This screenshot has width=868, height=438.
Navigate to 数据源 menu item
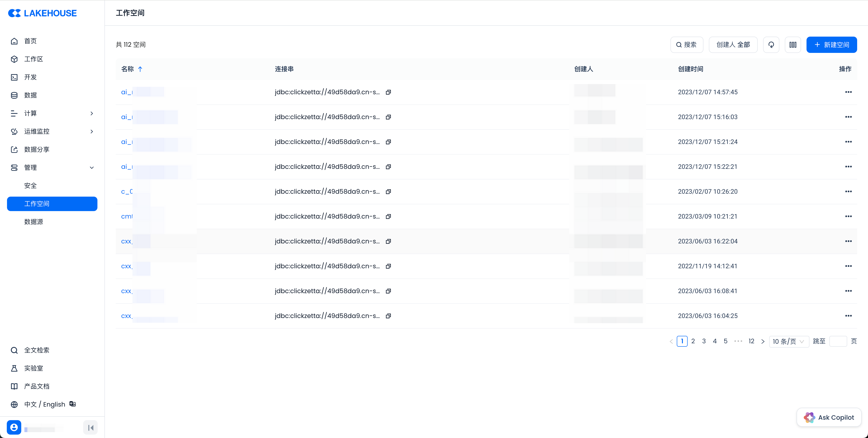[x=34, y=222]
